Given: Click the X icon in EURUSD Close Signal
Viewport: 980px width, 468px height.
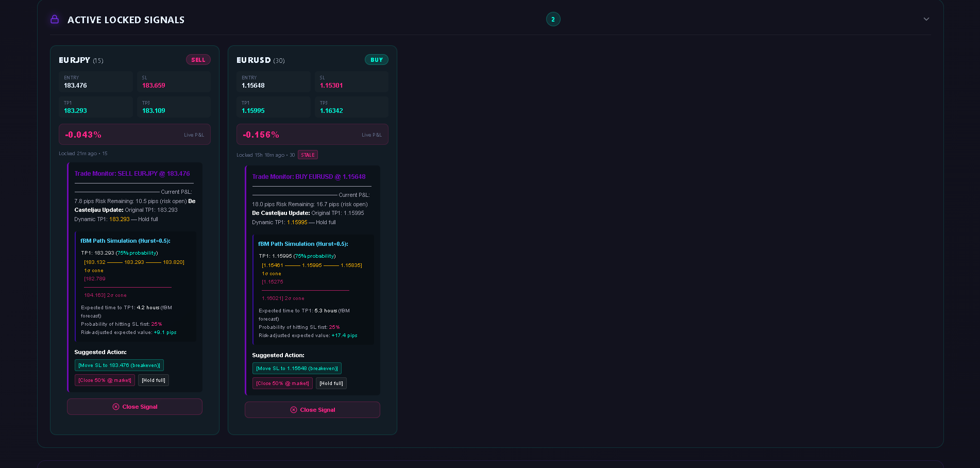Looking at the screenshot, I should 294,410.
